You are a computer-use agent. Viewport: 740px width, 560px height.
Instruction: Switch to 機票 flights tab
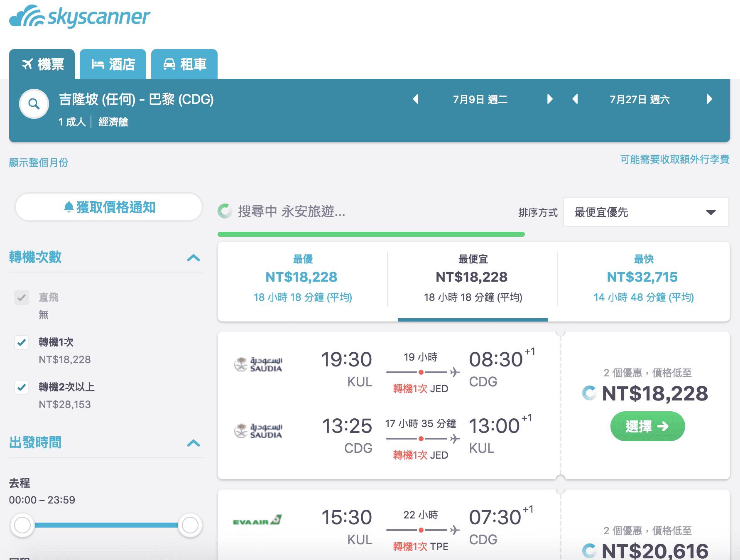click(42, 64)
